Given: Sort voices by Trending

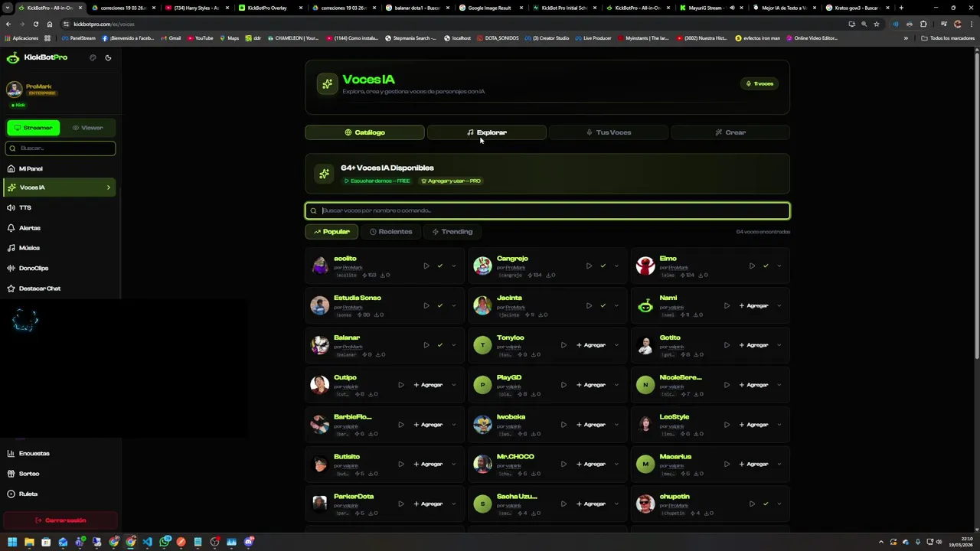Looking at the screenshot, I should (x=452, y=232).
